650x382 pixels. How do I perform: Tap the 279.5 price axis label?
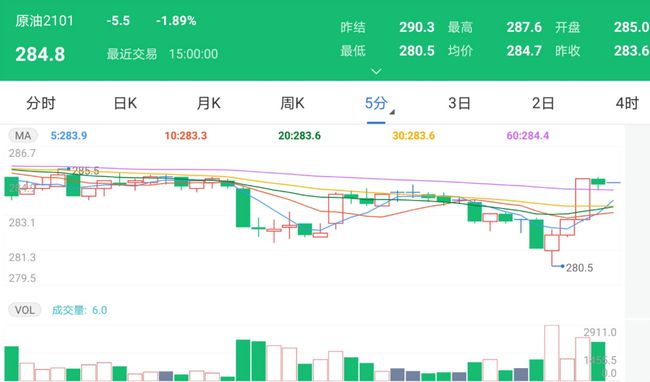click(x=22, y=278)
